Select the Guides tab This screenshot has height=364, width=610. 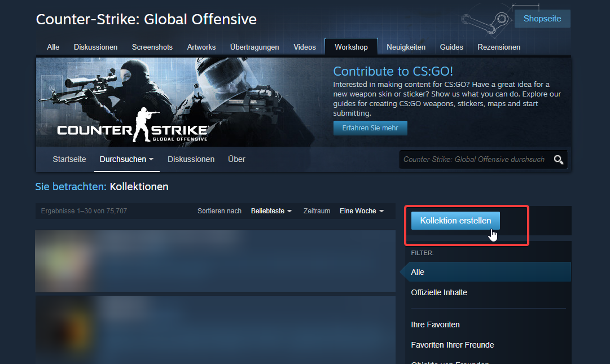click(x=451, y=47)
